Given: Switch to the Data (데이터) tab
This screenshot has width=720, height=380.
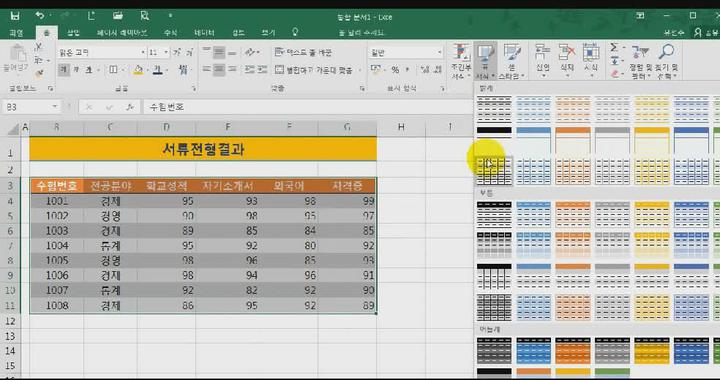Looking at the screenshot, I should pos(204,33).
